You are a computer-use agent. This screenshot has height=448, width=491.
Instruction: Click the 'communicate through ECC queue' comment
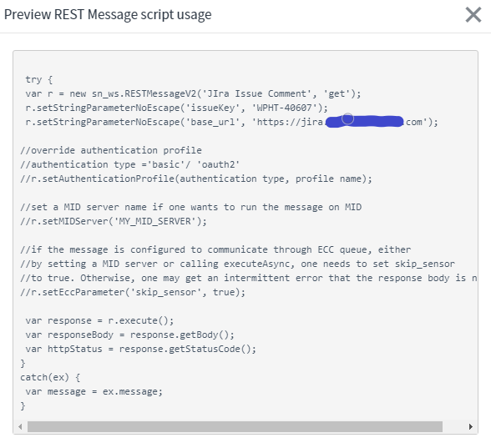click(215, 249)
